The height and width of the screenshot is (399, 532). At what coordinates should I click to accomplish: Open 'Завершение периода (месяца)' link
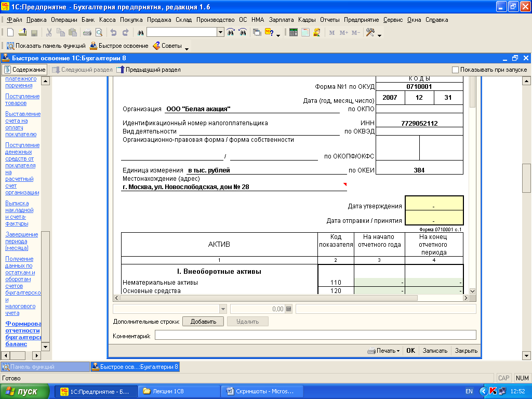pyautogui.click(x=21, y=241)
